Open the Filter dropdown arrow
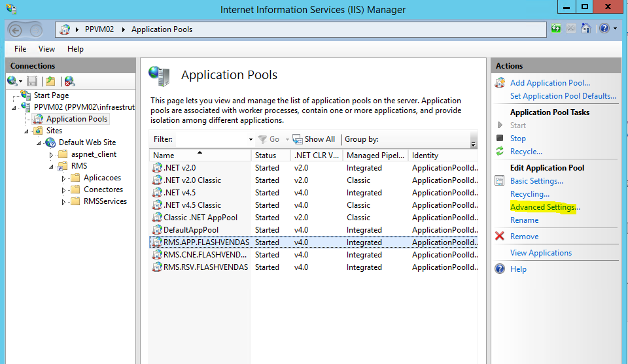This screenshot has height=364, width=628. (x=251, y=139)
